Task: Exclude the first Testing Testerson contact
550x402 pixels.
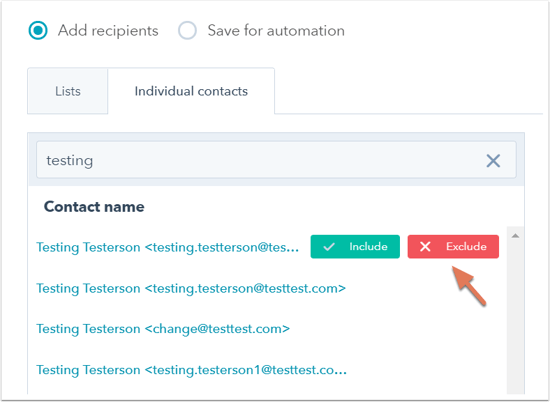Action: pos(453,247)
